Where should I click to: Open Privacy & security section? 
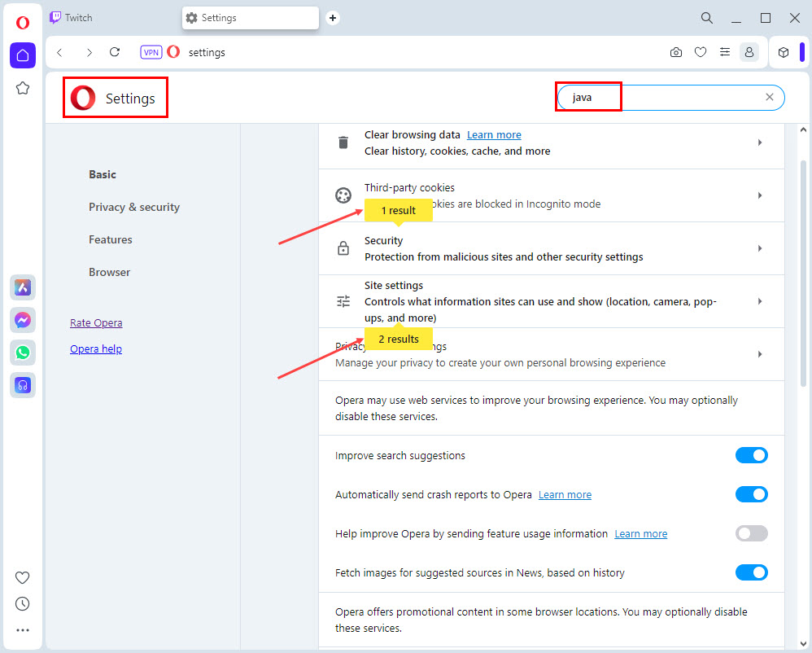[134, 208]
